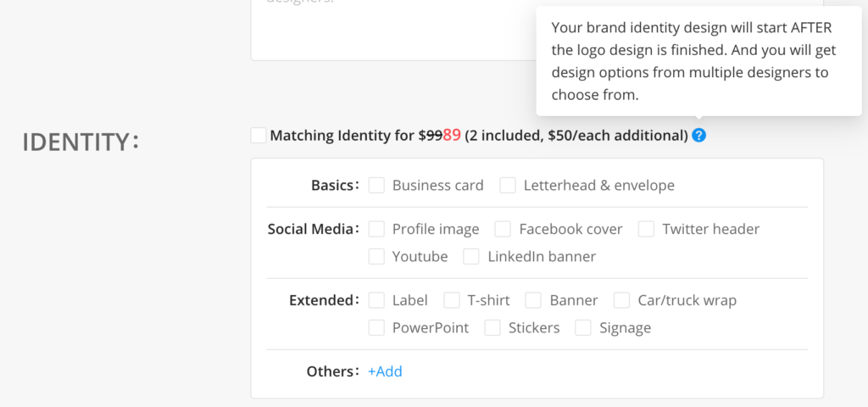
Task: Select the Youtube checkbox
Action: (377, 256)
